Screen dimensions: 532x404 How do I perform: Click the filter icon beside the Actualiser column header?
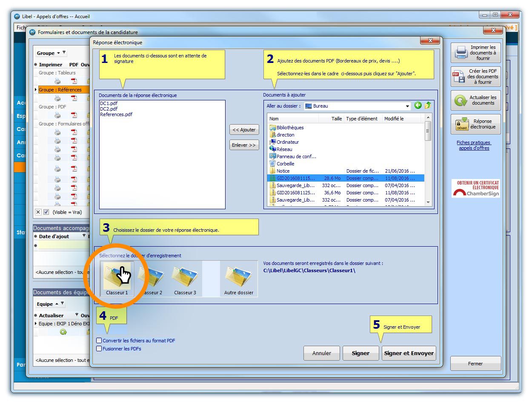click(x=77, y=315)
